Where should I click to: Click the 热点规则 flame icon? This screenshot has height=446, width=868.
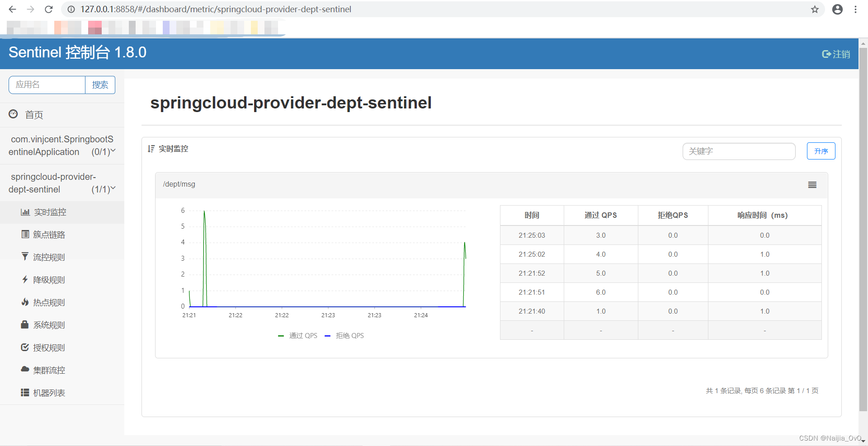pyautogui.click(x=25, y=302)
